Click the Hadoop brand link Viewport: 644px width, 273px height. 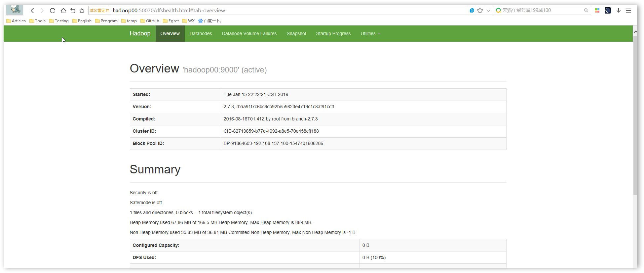point(140,33)
